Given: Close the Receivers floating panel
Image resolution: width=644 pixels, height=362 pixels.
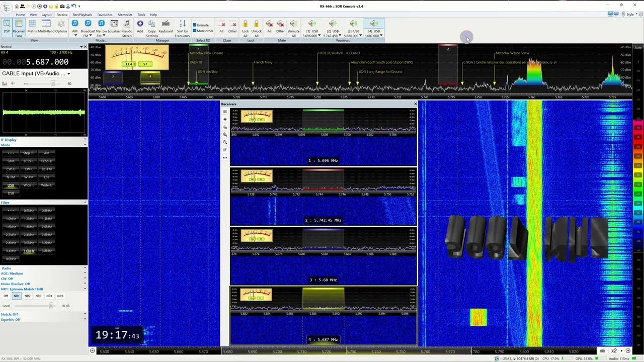Looking at the screenshot, I should tap(415, 104).
